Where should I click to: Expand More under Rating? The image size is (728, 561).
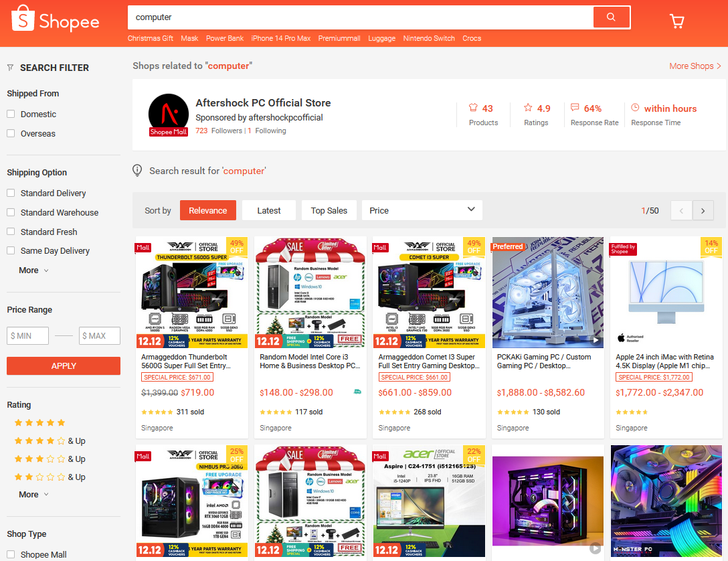click(33, 495)
